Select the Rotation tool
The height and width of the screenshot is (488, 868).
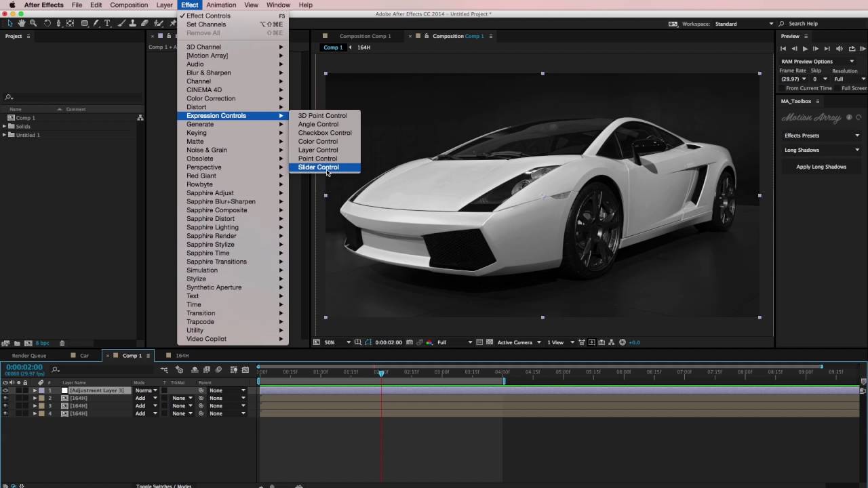47,23
